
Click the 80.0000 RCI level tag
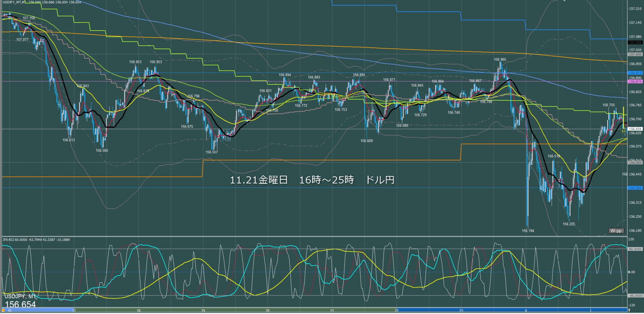point(635,249)
